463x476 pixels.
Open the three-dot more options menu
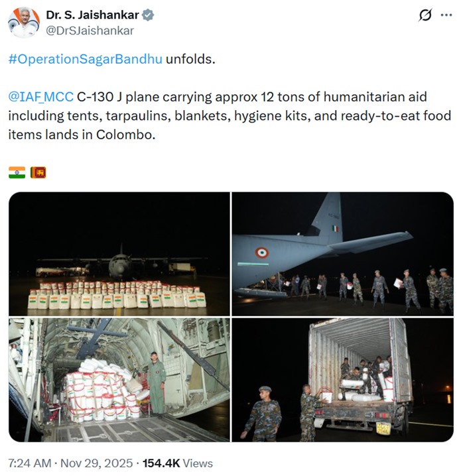[x=446, y=15]
